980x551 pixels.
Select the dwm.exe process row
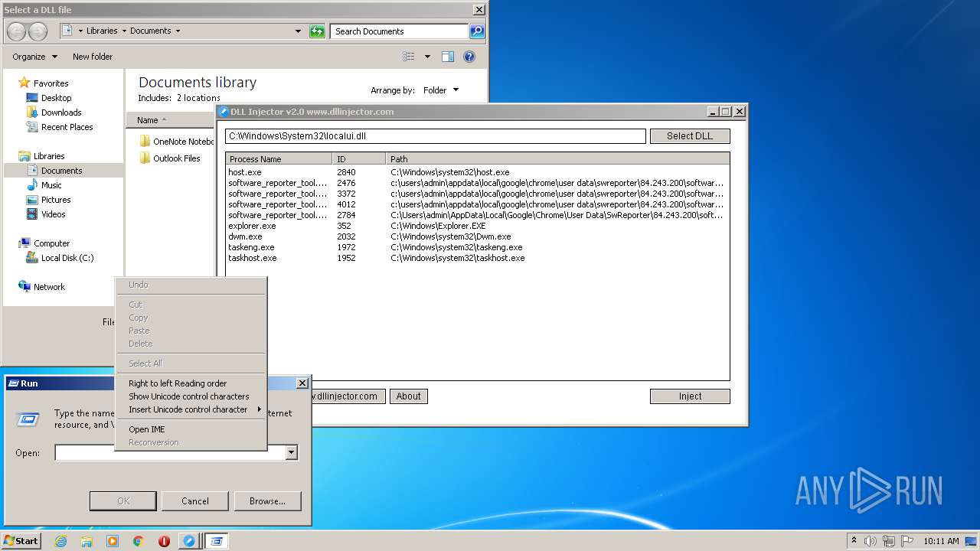tap(477, 236)
